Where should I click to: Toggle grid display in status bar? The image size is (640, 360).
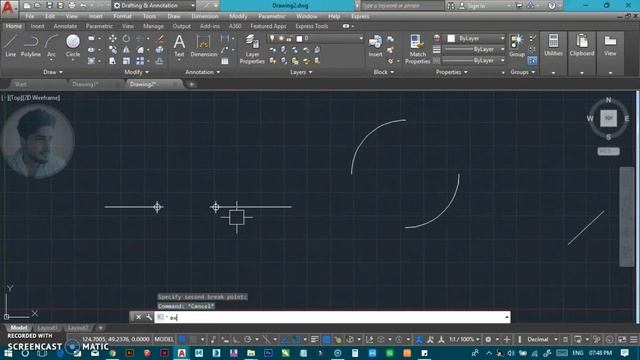[x=182, y=339]
